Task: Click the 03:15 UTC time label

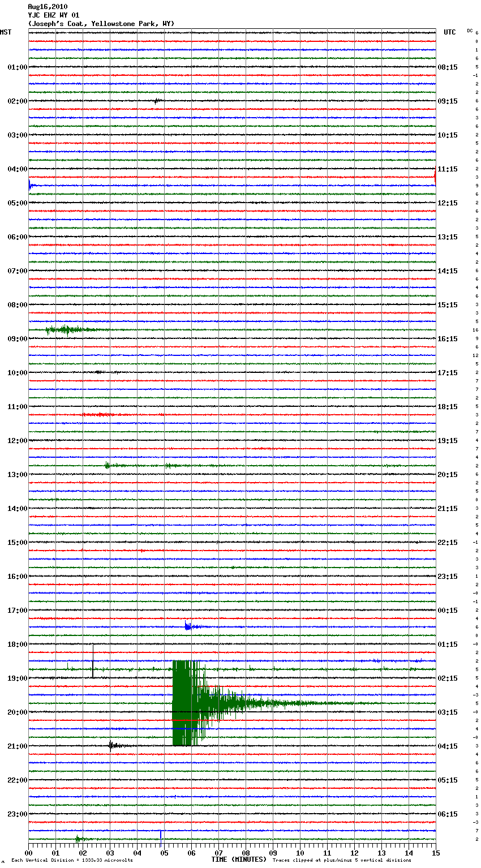Action: [448, 712]
